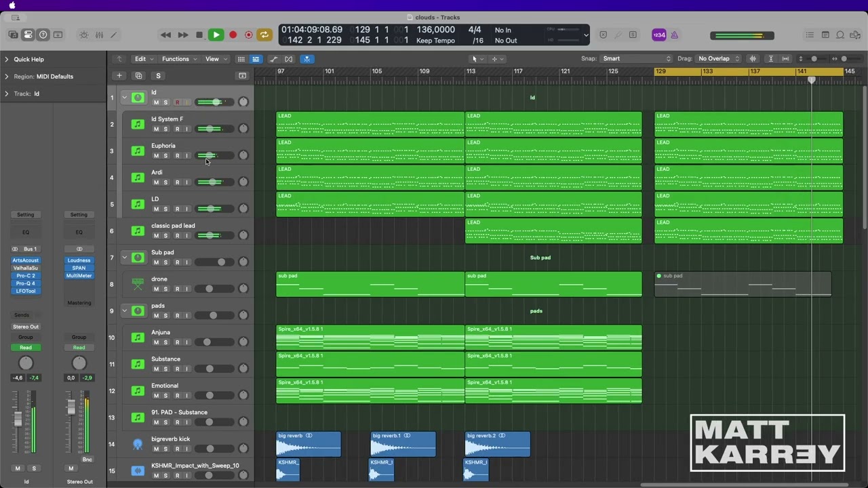Click the Capture Recording button

pos(249,35)
